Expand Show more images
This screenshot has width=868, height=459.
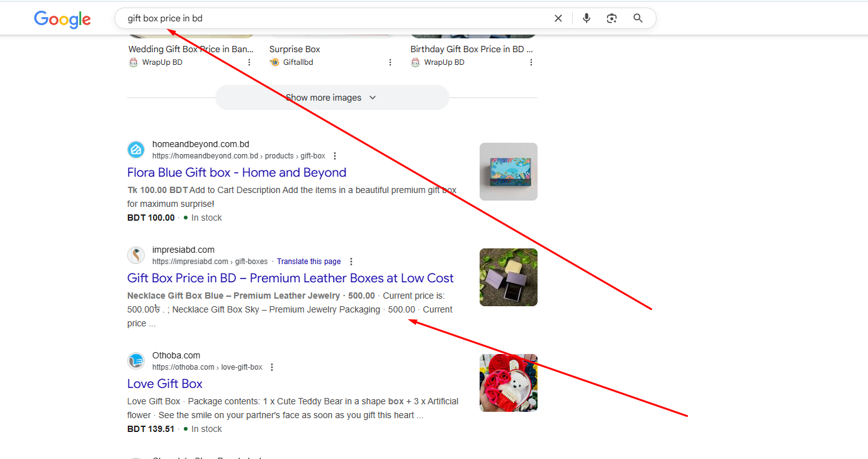click(x=332, y=97)
